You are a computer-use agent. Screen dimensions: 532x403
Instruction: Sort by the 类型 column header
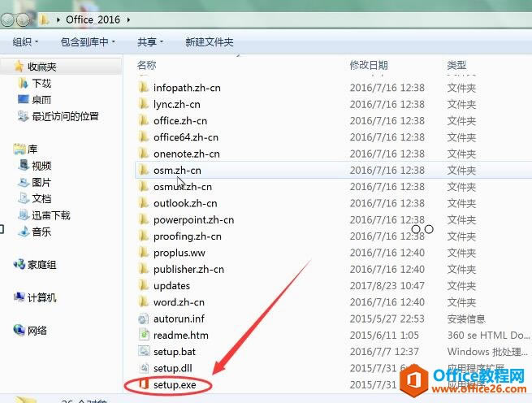tap(456, 65)
